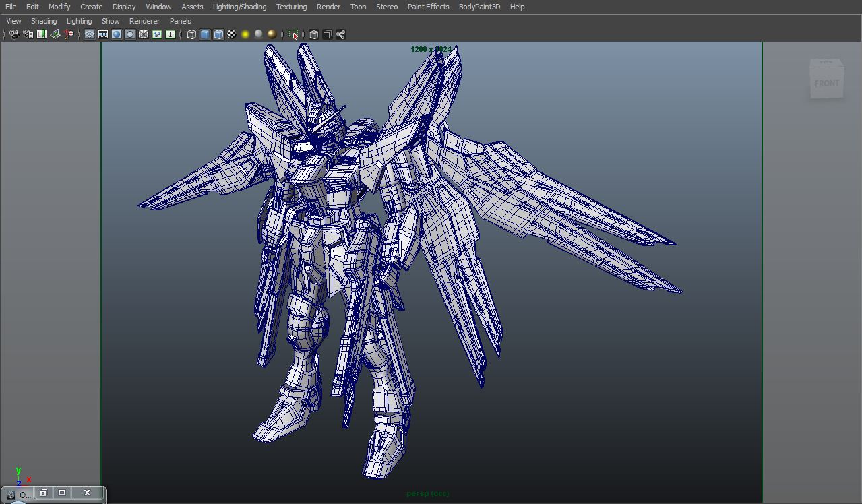Click the X-Ray Joints icon

tap(340, 34)
